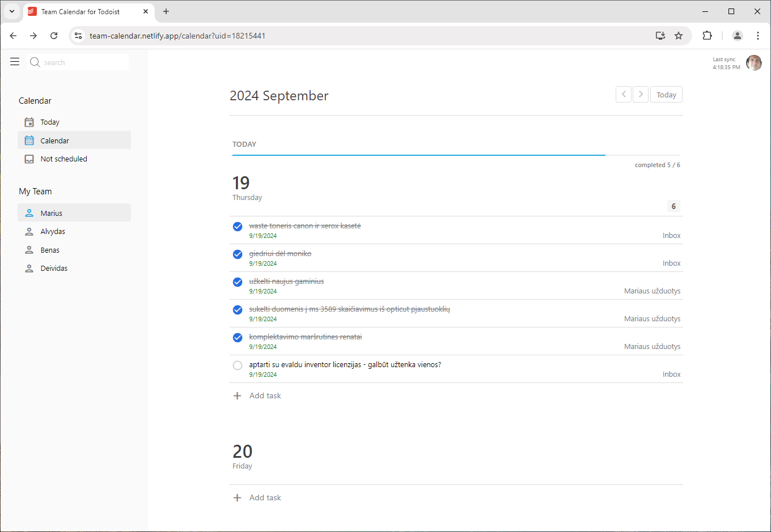Mark 'aptarti su evaldu inventor licenzijas' as completed
The height and width of the screenshot is (532, 771).
237,365
